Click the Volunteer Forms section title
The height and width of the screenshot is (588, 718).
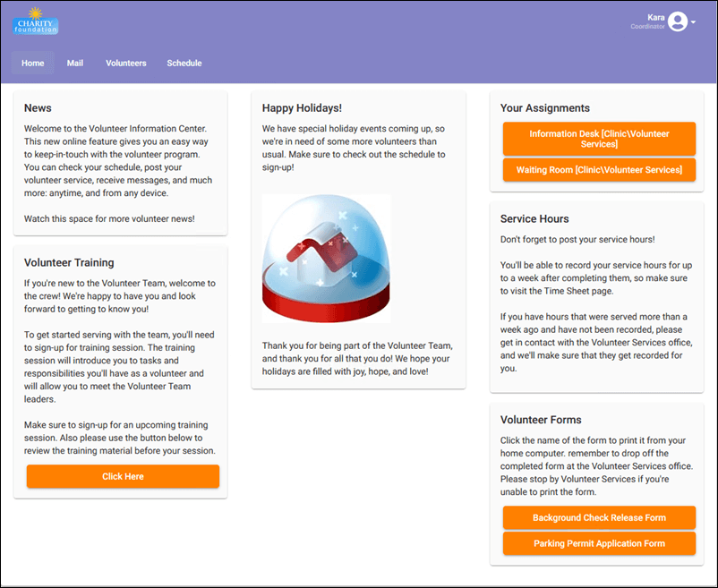542,419
